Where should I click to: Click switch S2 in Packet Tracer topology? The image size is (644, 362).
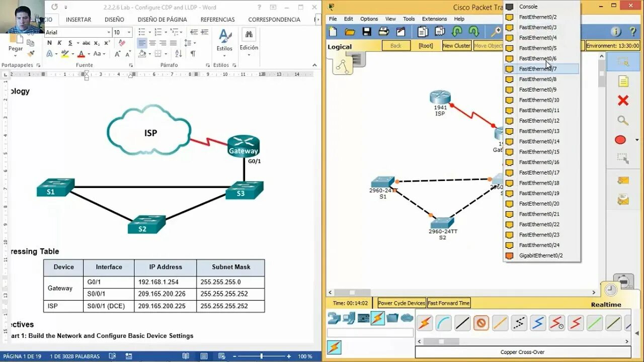pyautogui.click(x=442, y=223)
